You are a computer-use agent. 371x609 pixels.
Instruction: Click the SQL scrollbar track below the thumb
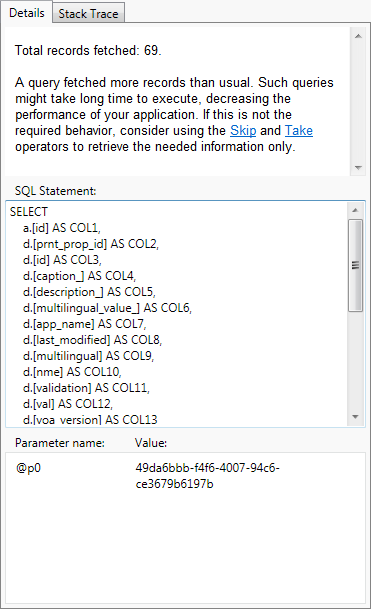(355, 360)
